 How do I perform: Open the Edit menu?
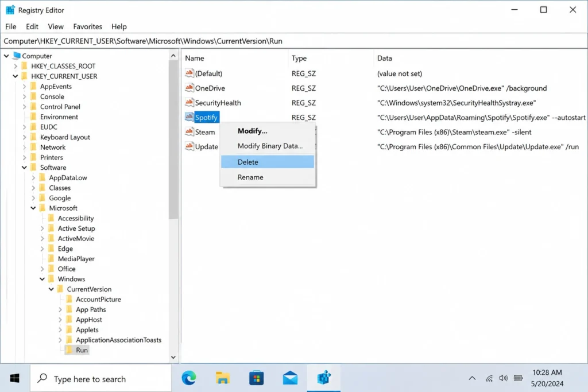click(x=32, y=26)
